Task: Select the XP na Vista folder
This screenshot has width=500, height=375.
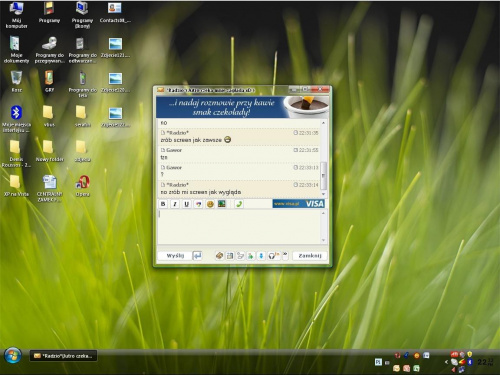Action: click(x=16, y=186)
